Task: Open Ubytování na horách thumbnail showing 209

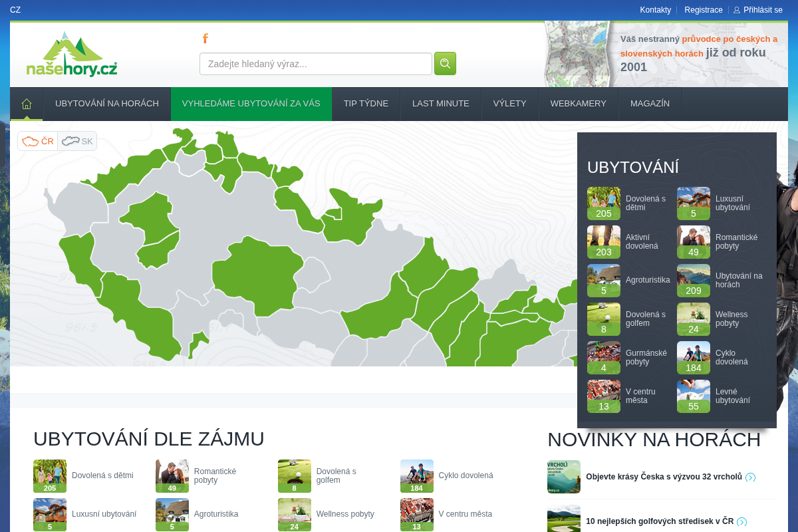Action: pyautogui.click(x=694, y=281)
